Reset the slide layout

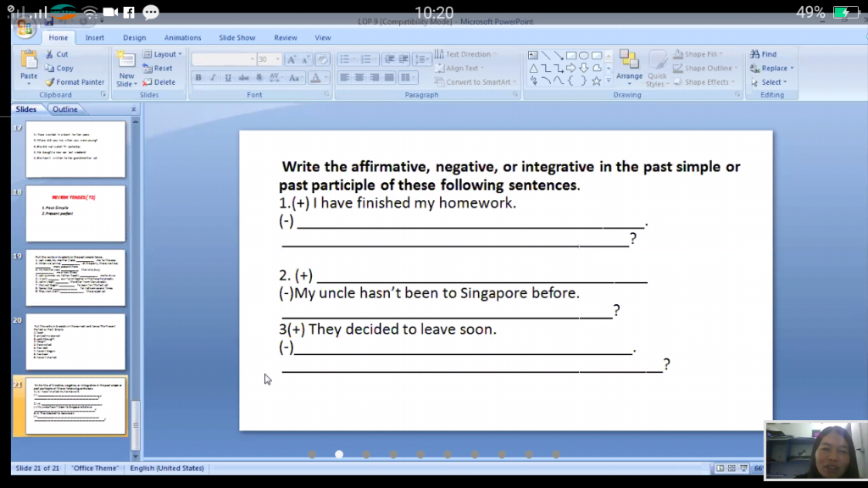[157, 68]
